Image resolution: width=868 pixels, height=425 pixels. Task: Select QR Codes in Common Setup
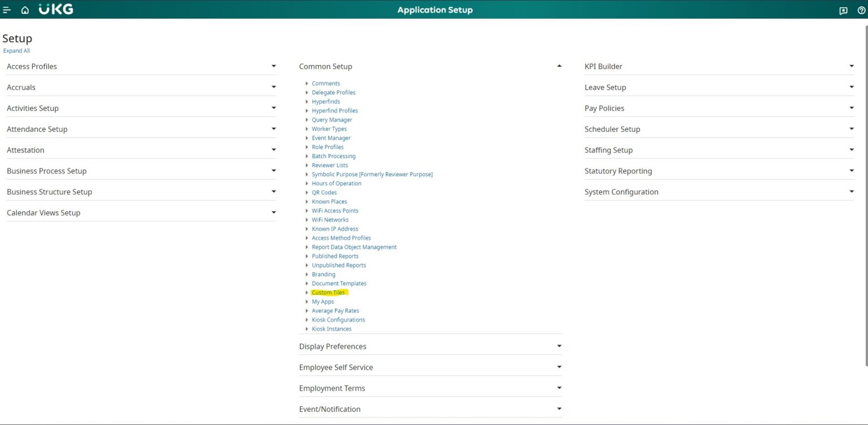pos(324,192)
